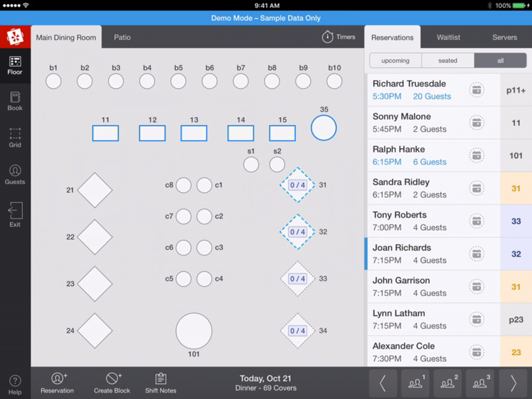Select counter seat c4
The width and height of the screenshot is (532, 399).
click(x=205, y=279)
